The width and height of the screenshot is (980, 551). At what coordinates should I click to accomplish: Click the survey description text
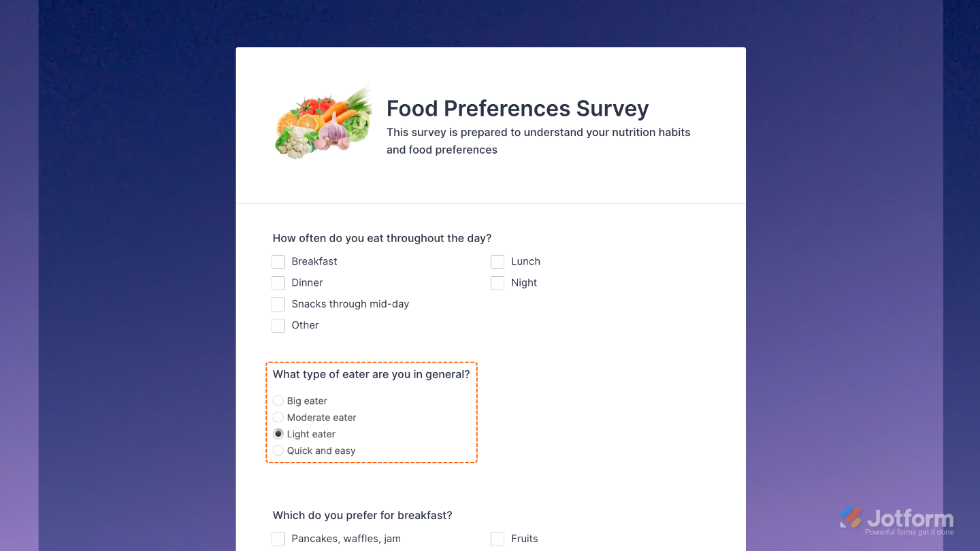(x=538, y=140)
